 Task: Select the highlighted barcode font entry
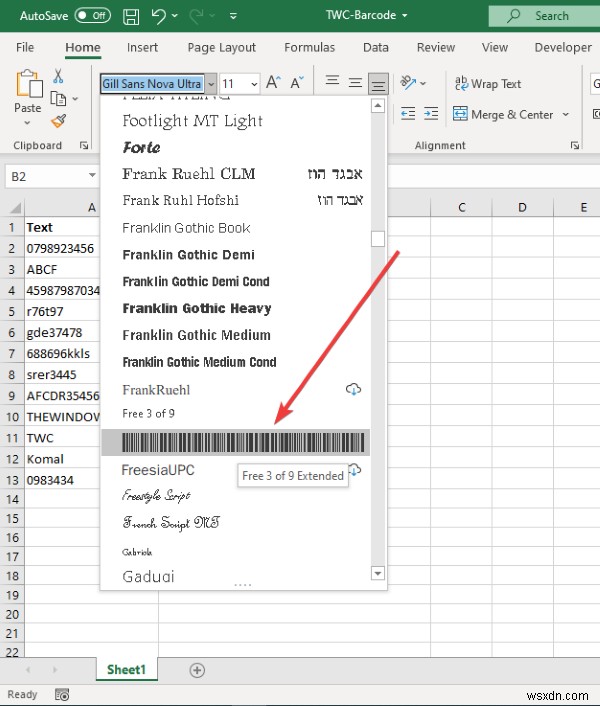[235, 442]
